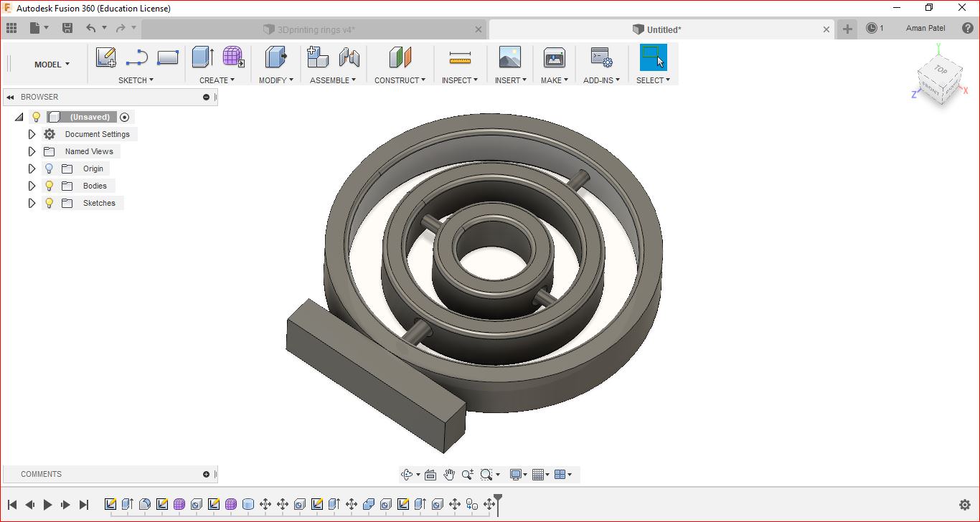Click the Orbit navigation icon

pos(407,475)
